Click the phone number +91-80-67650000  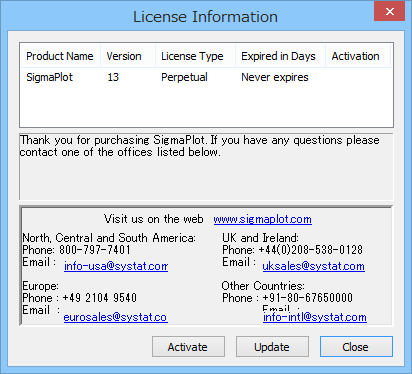[x=307, y=298]
